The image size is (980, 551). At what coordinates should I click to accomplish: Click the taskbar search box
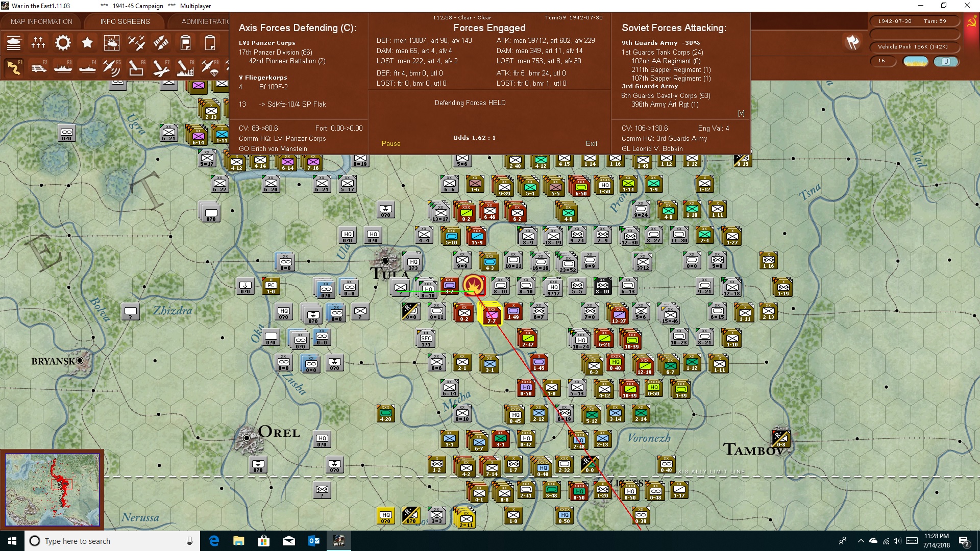pyautogui.click(x=112, y=541)
